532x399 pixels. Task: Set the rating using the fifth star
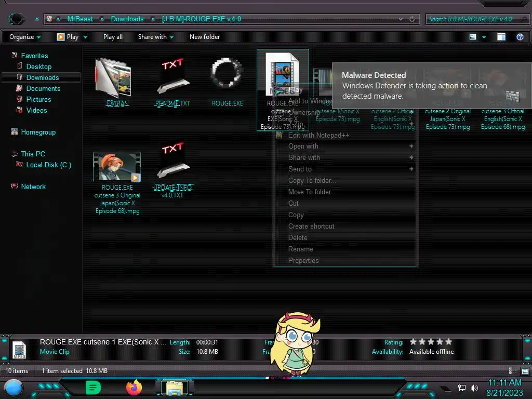(x=448, y=342)
